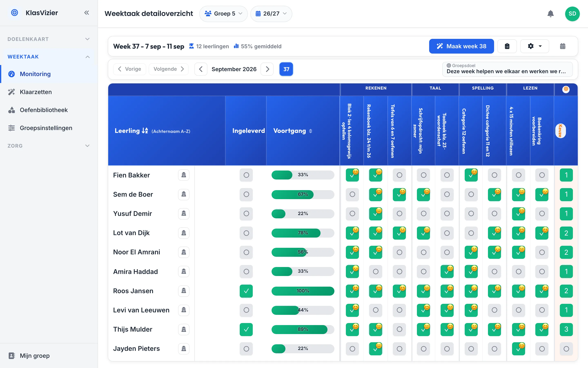This screenshot has width=588, height=368.
Task: Uncheck Ingeleverd for Roos Jansen
Action: pyautogui.click(x=246, y=291)
